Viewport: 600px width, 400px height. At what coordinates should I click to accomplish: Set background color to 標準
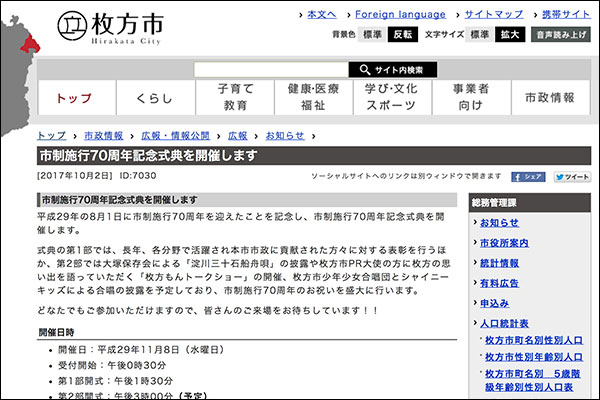click(x=372, y=34)
